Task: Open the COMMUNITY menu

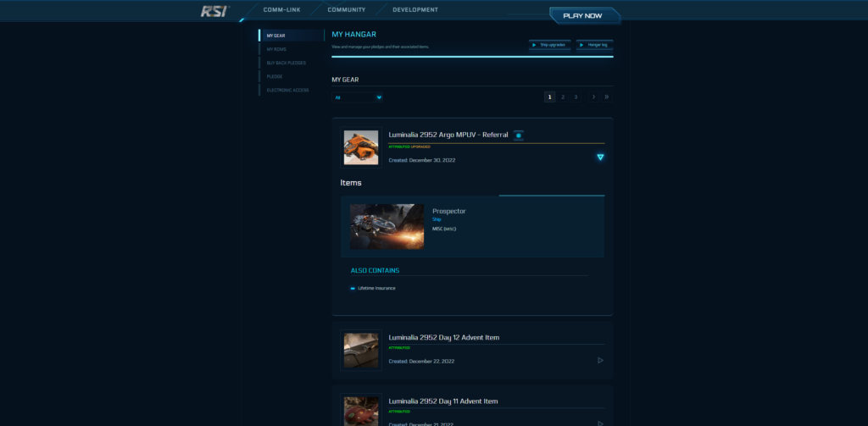Action: coord(347,9)
